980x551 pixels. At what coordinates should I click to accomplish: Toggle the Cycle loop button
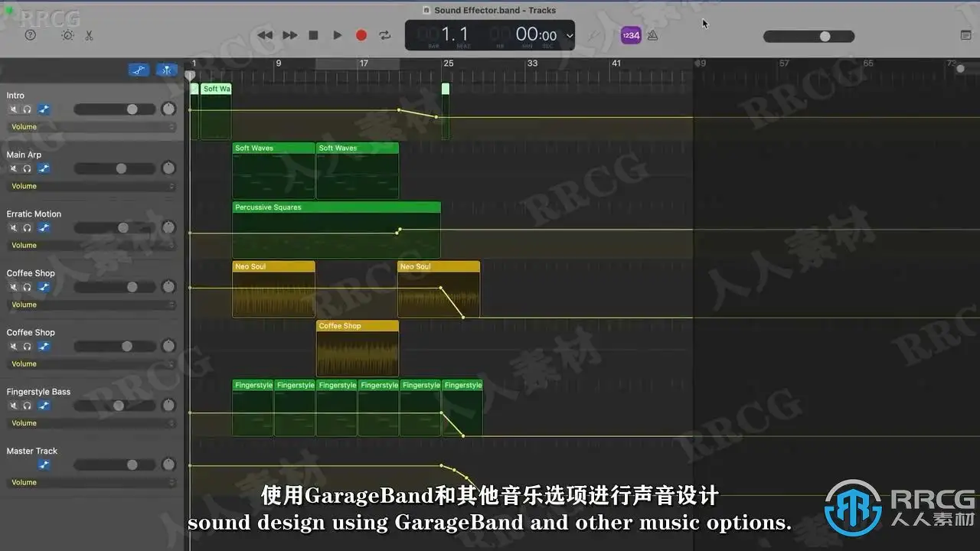point(385,35)
